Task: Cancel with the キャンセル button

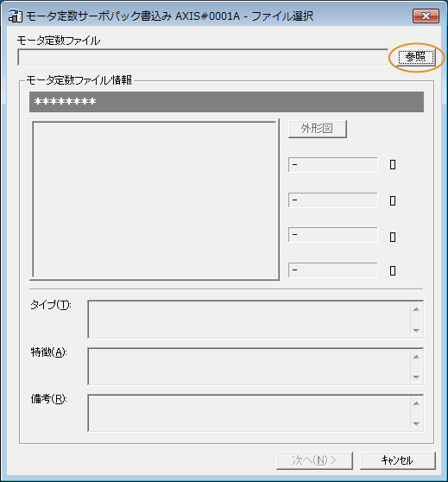Action: (398, 460)
